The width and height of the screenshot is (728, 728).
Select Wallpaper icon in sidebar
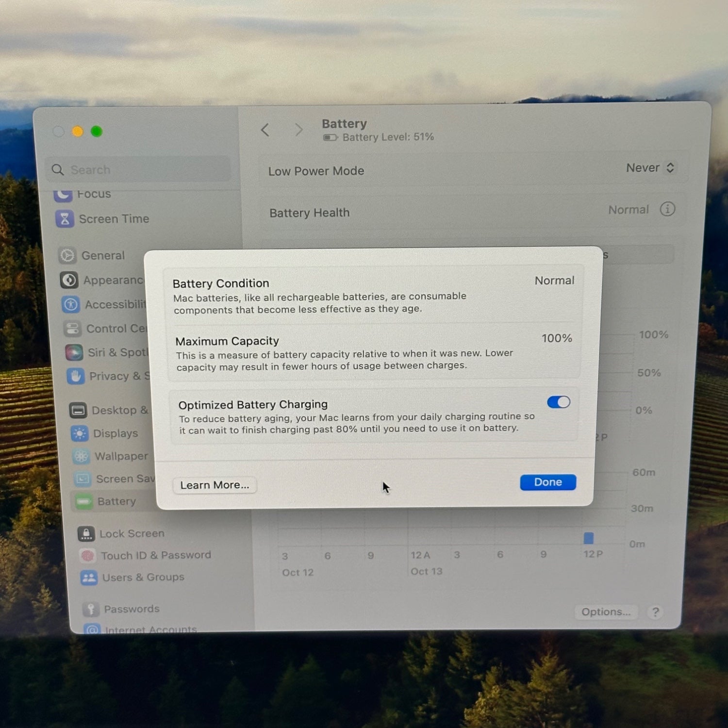click(81, 456)
